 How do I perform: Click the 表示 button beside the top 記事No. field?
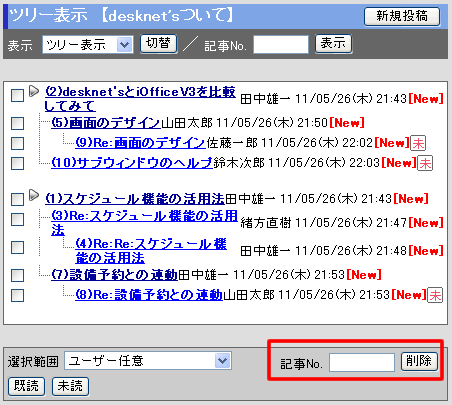[x=333, y=43]
